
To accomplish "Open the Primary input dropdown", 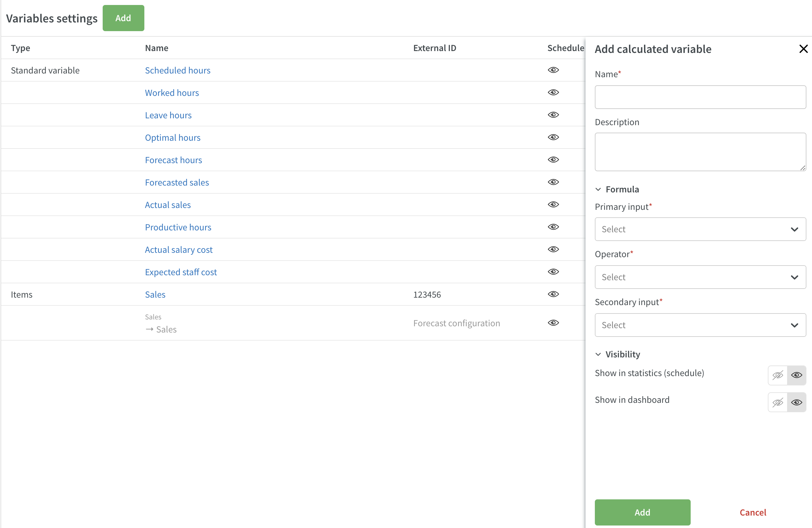I will [x=700, y=229].
